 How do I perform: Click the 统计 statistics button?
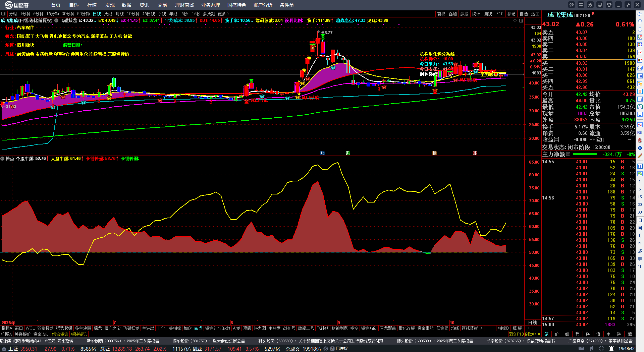[476, 14]
